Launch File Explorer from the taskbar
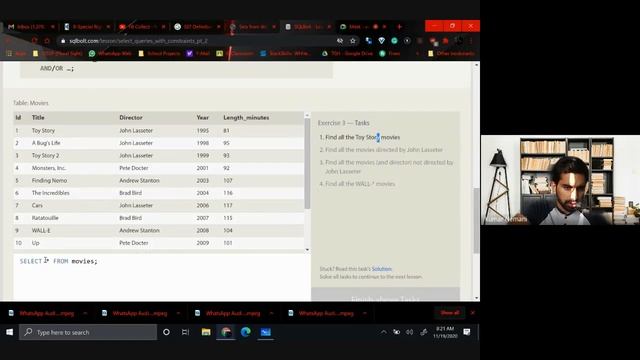This screenshot has height=360, width=640. pos(206,332)
